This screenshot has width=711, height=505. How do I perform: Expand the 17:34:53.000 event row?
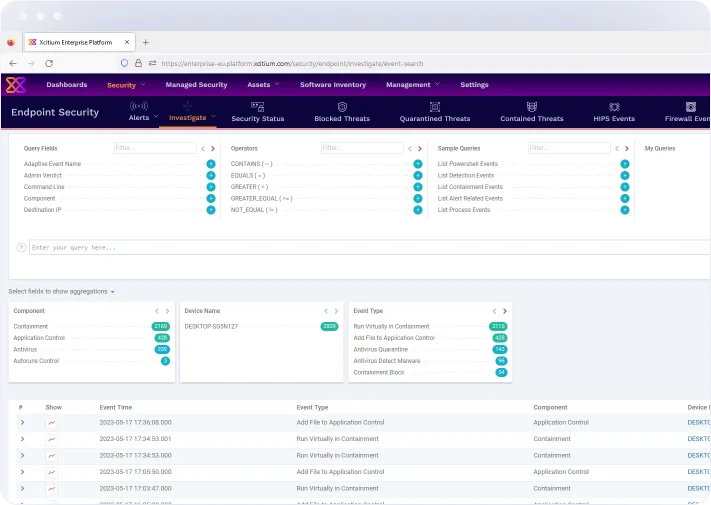coord(22,456)
